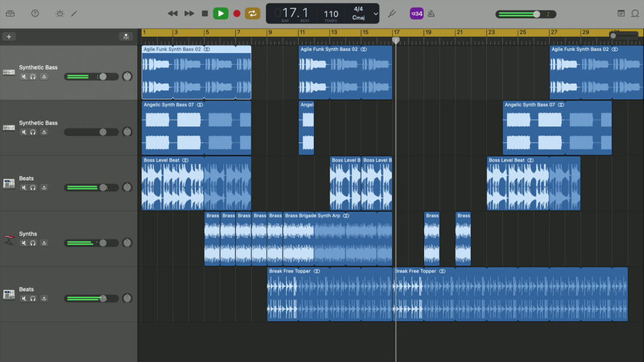
Task: Click the bottom Beats track drum machine icon
Action: [9, 294]
